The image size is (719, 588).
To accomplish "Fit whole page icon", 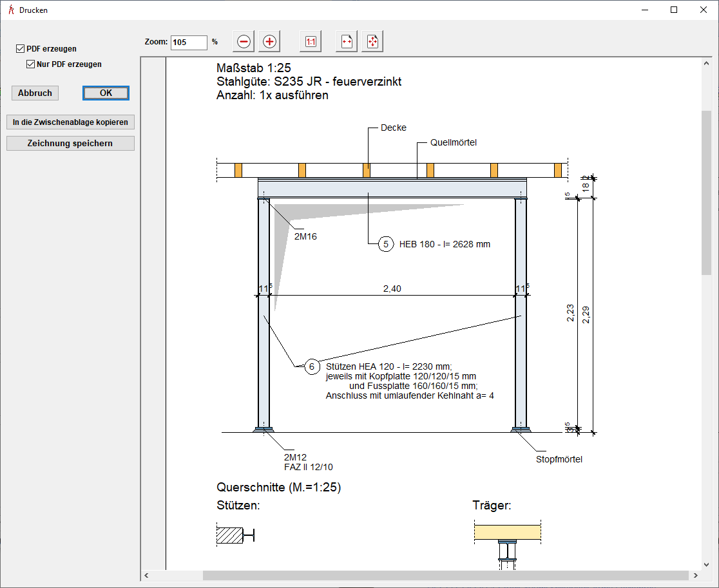I will [x=372, y=42].
